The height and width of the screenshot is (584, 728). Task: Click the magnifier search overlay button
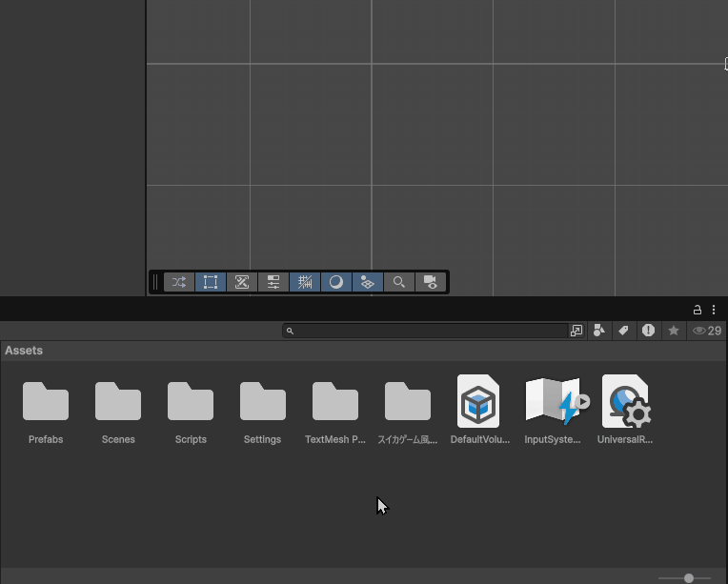tap(399, 282)
